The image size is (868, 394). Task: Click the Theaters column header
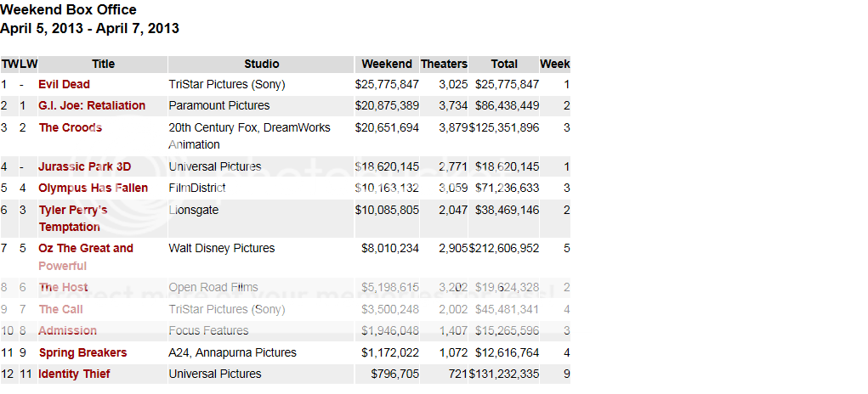pyautogui.click(x=444, y=64)
